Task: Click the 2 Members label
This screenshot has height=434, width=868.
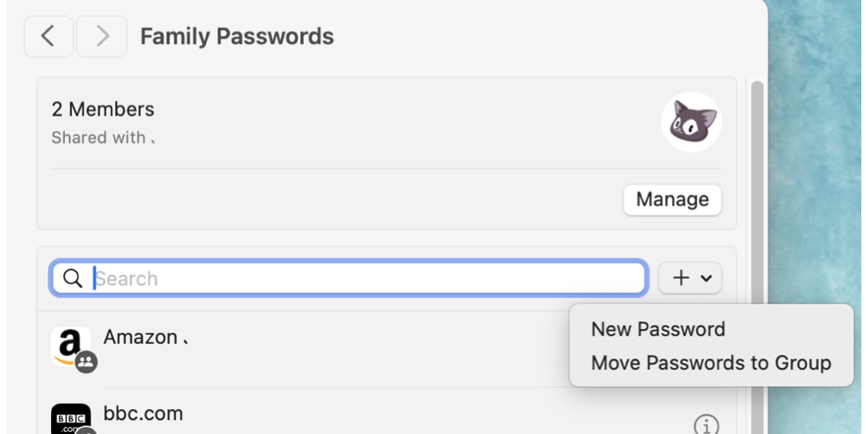Action: (x=103, y=109)
